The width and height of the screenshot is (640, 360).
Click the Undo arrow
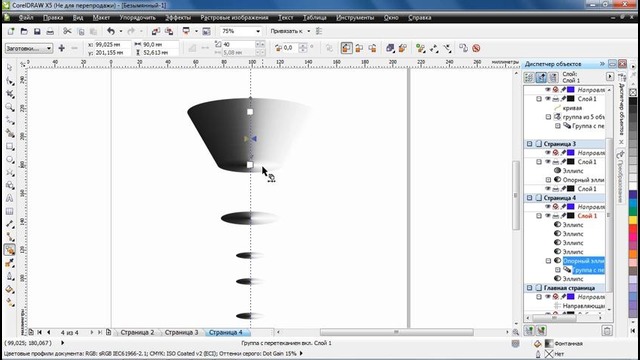(111, 31)
